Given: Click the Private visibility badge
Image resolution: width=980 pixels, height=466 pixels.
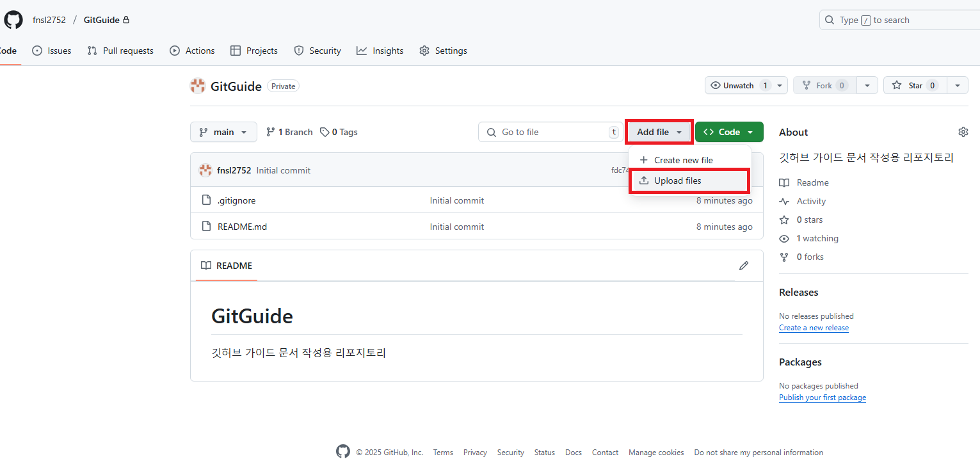Looking at the screenshot, I should tap(283, 86).
